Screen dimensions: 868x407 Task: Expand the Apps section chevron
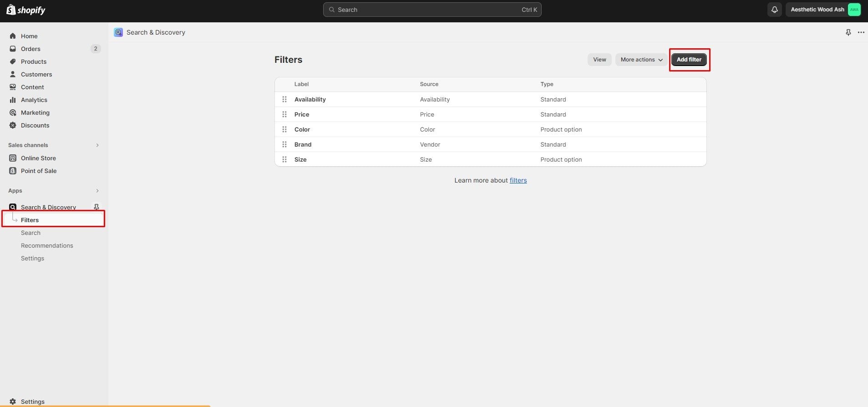97,191
